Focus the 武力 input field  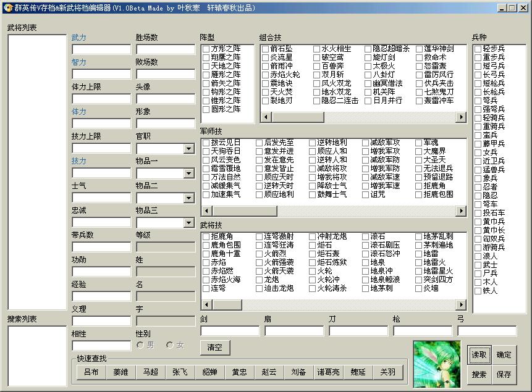coord(101,49)
